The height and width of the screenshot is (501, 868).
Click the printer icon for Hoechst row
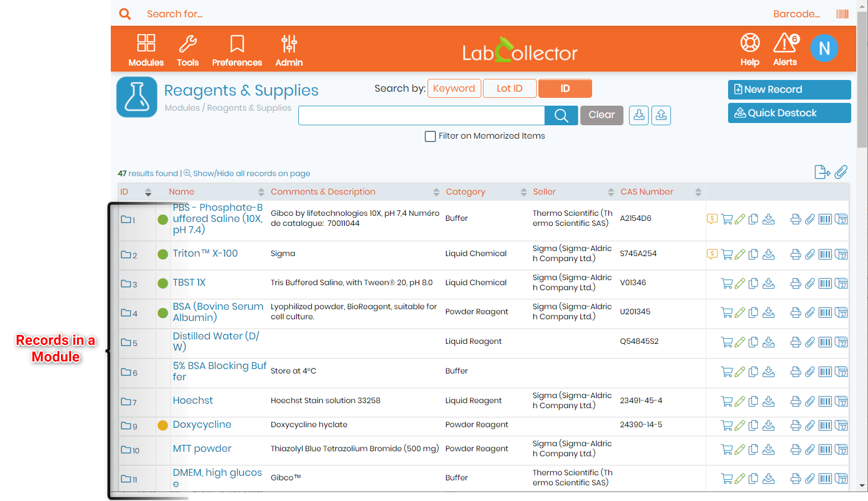point(795,401)
